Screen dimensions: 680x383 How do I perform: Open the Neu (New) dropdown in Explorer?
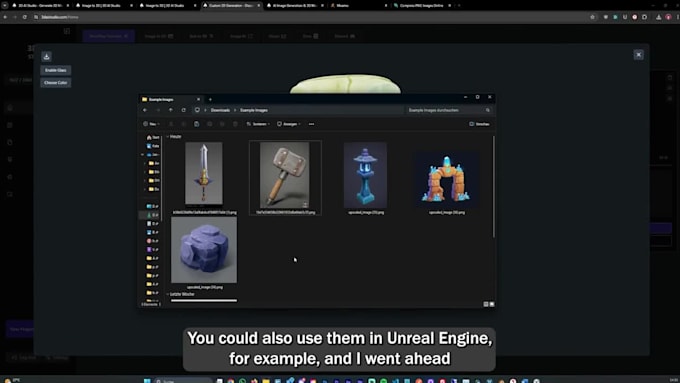151,124
